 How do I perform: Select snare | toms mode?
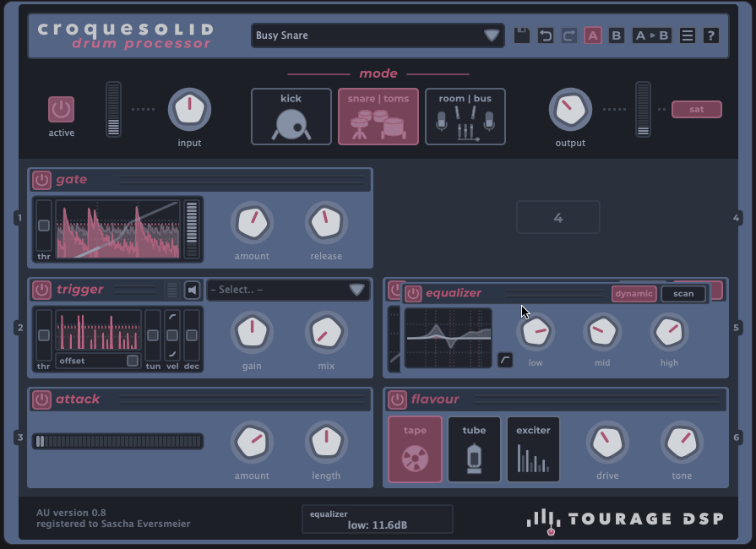click(x=378, y=117)
